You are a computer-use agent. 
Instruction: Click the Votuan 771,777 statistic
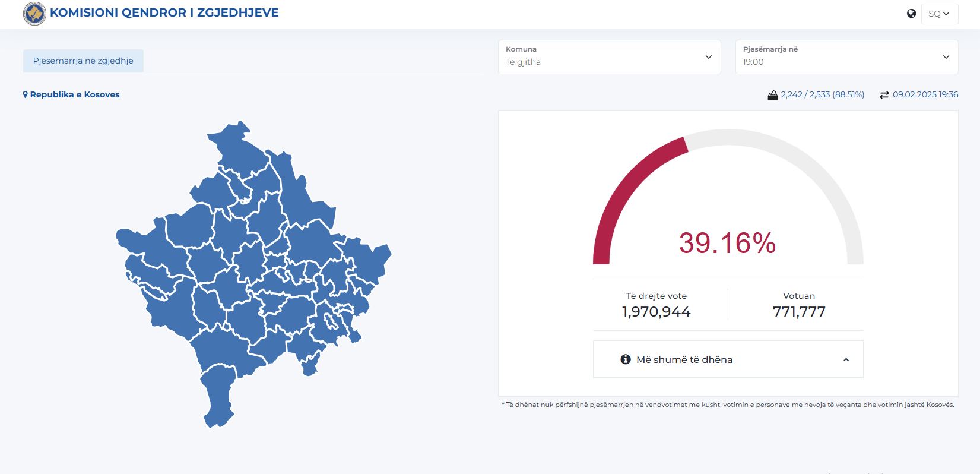[x=798, y=305]
